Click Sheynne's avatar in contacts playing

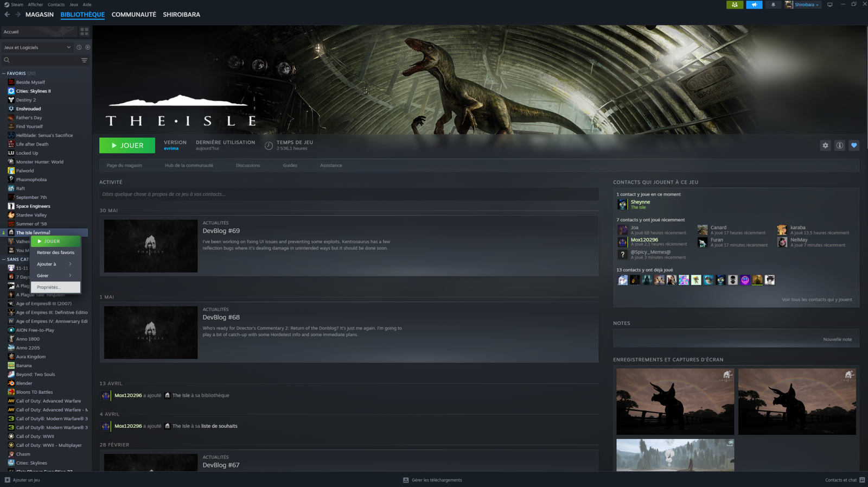click(622, 204)
